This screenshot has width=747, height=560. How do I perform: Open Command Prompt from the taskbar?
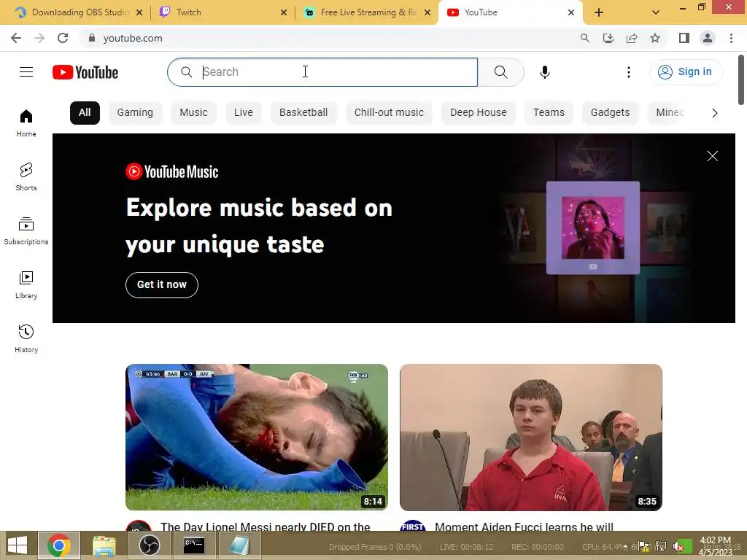click(x=194, y=545)
